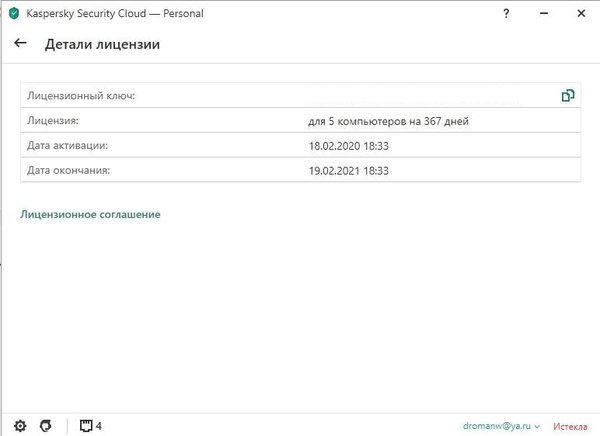600x436 pixels.
Task: Click the window title Kaspersky Security Cloud — Personal
Action: (x=115, y=13)
